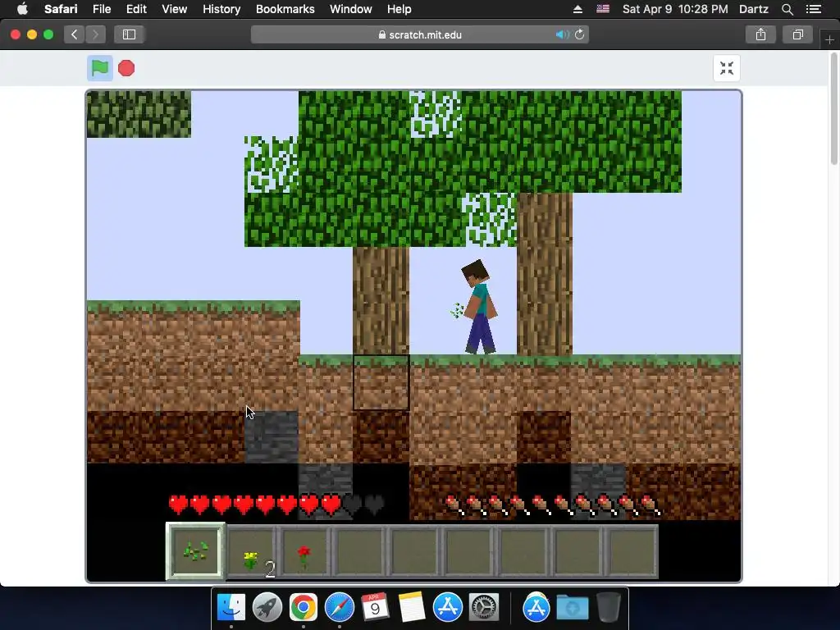
Task: Open System Preferences from the Dock
Action: (484, 608)
